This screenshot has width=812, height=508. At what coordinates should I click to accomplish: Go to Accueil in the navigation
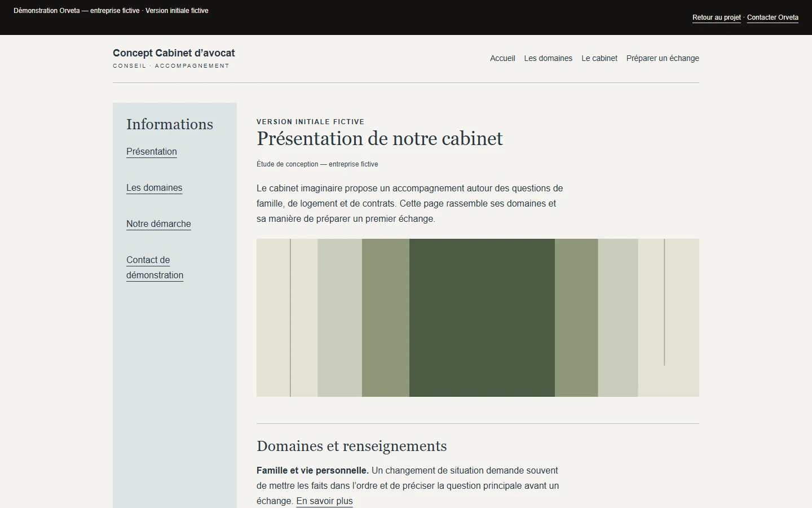tap(502, 58)
